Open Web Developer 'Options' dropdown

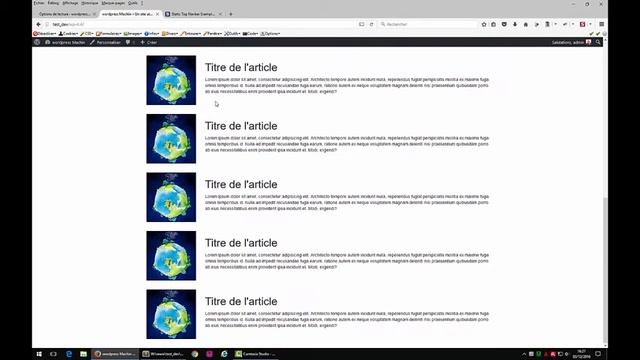(270, 33)
